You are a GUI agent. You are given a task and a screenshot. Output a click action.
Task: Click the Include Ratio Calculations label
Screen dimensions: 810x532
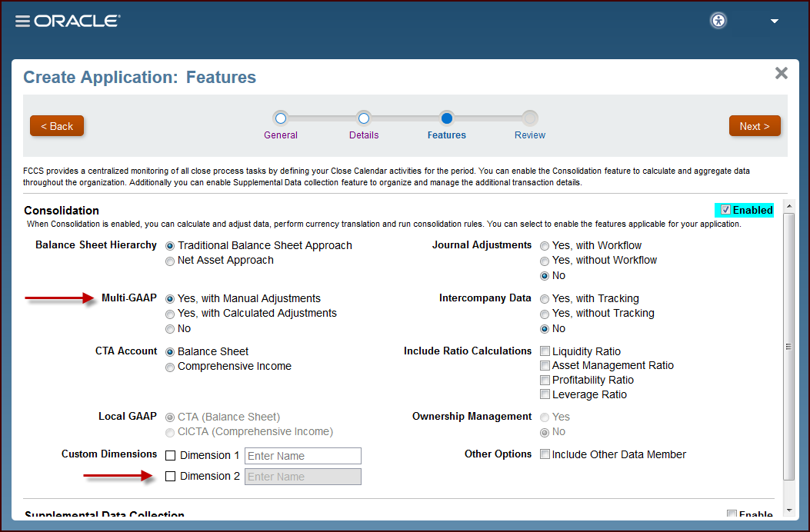click(468, 351)
